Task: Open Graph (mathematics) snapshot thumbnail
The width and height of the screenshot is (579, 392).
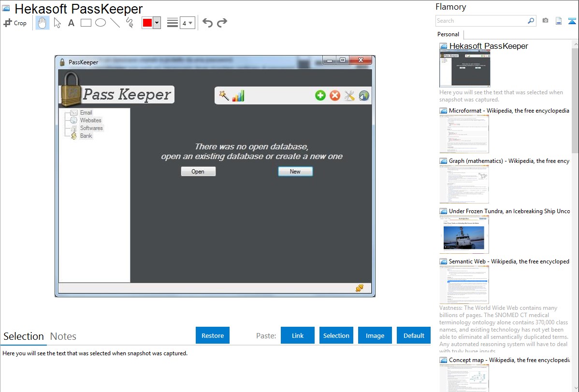Action: pos(464,184)
